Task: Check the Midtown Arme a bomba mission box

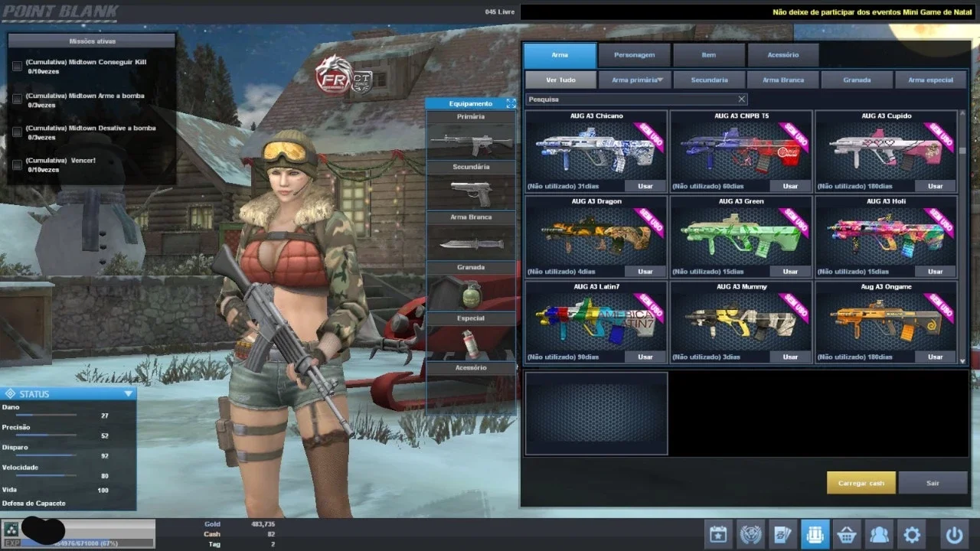Action: pyautogui.click(x=17, y=99)
